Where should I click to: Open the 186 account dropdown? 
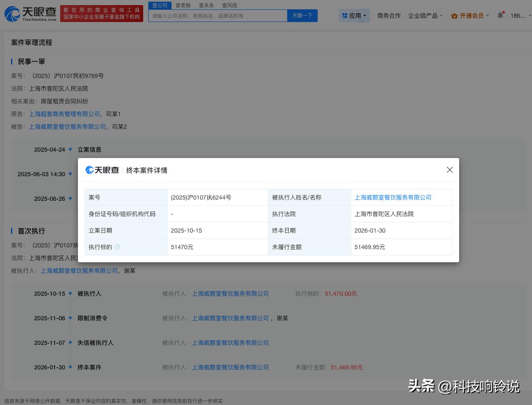point(518,16)
